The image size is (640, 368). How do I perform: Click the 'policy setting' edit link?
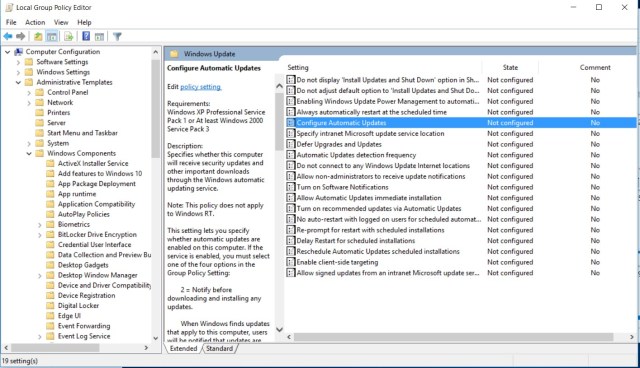click(200, 87)
